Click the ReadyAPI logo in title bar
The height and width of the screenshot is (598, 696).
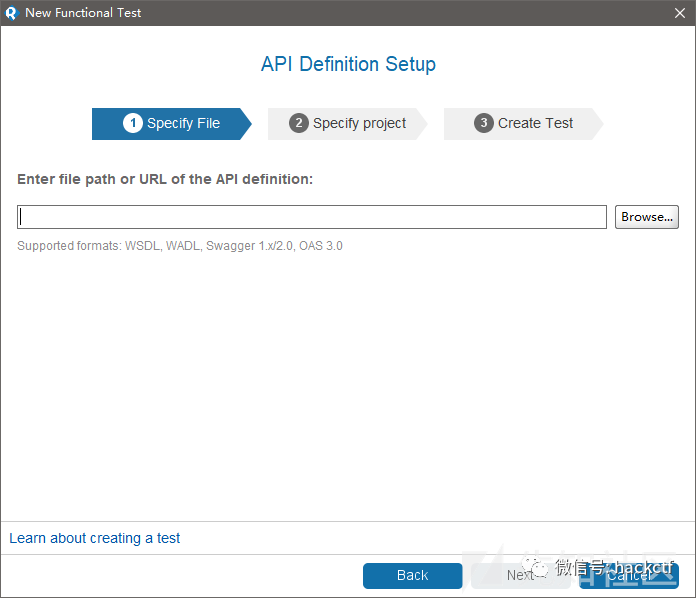[11, 13]
